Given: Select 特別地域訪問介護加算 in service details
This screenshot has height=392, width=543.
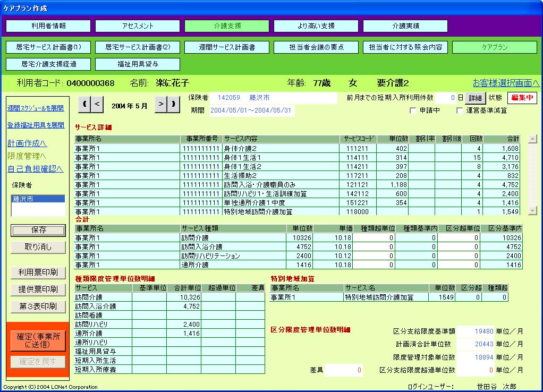Looking at the screenshot, I should [x=296, y=211].
